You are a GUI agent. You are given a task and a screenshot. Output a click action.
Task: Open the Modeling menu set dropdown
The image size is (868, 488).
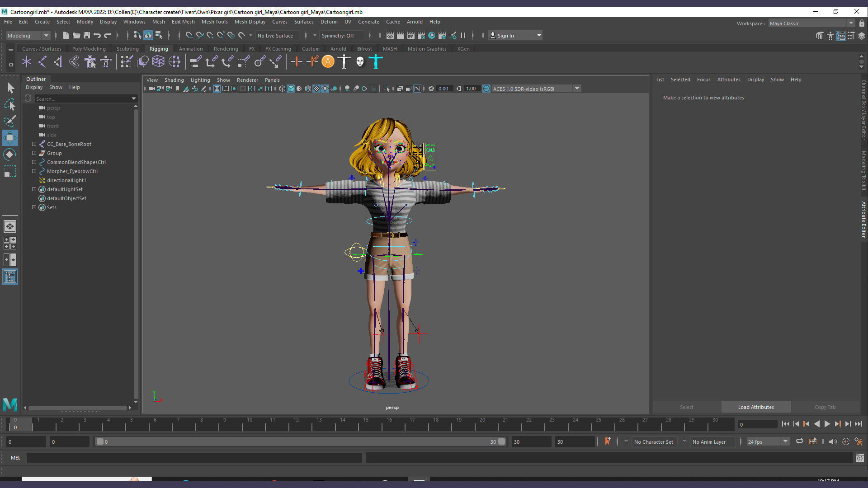[x=28, y=36]
